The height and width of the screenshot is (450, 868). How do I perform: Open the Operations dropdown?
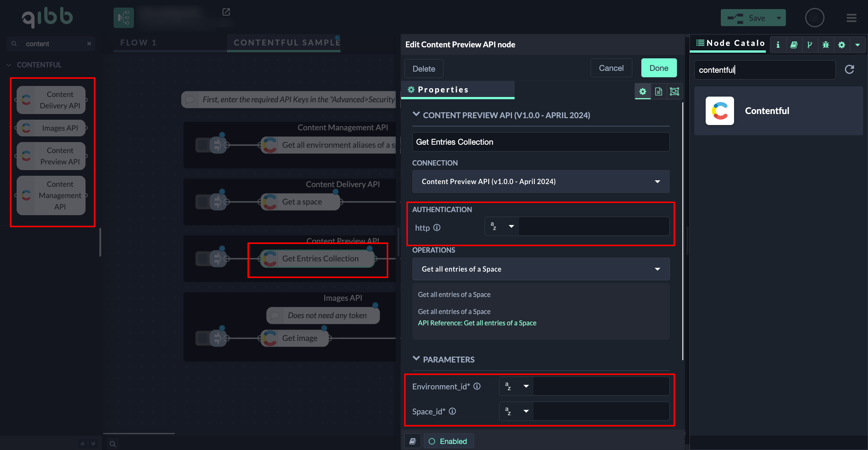(x=541, y=269)
